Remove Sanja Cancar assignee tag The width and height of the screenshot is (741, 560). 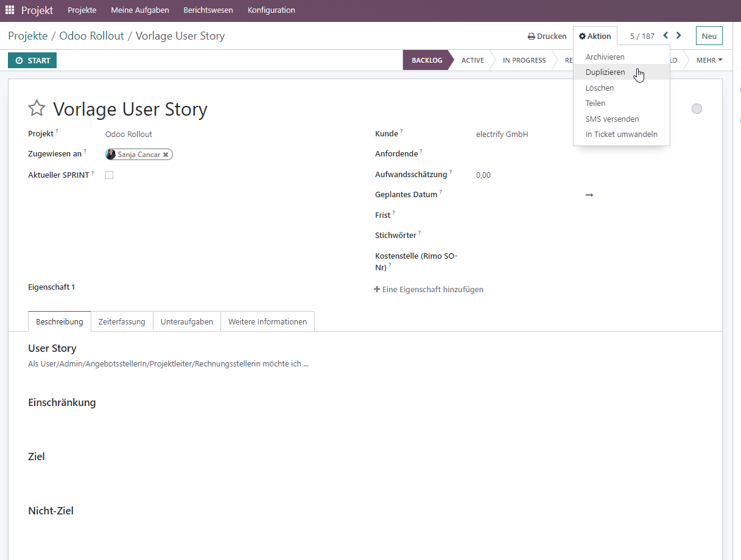[166, 155]
